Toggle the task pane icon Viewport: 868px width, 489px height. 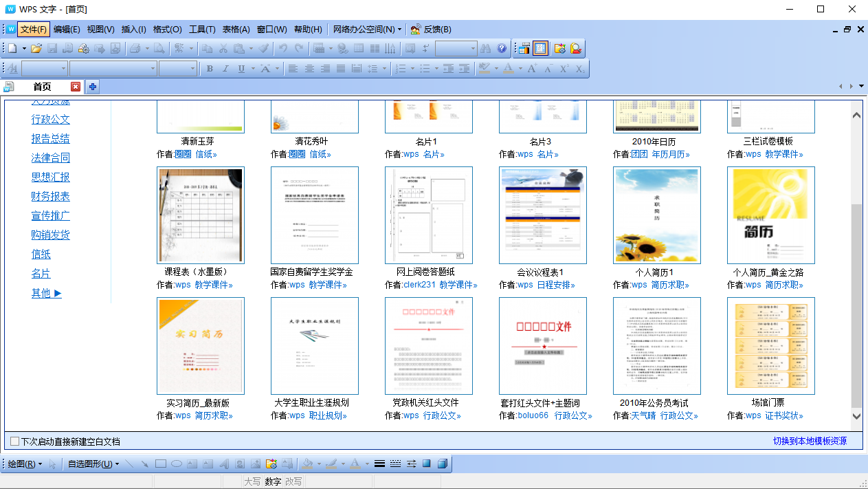(524, 48)
